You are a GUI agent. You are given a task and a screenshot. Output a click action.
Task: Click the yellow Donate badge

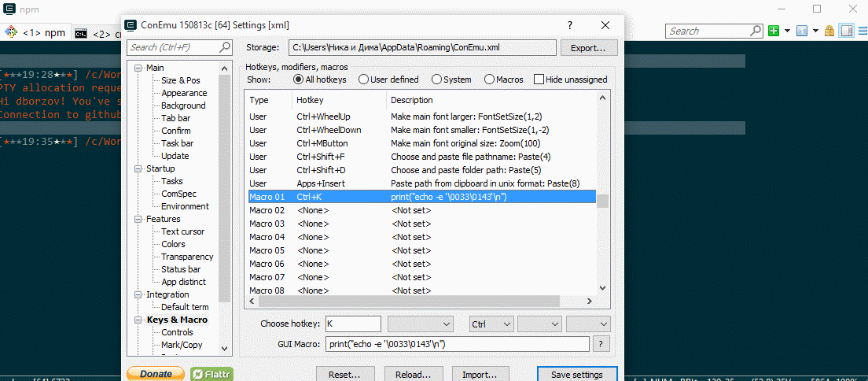[x=156, y=375]
